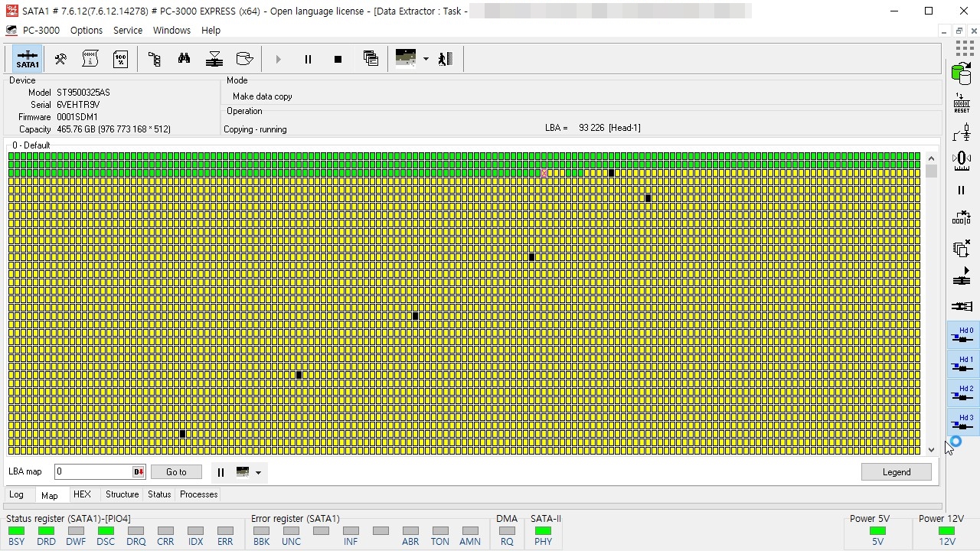Click the stacked pages with X sidebar icon
The width and height of the screenshot is (980, 551).
pos(962,248)
